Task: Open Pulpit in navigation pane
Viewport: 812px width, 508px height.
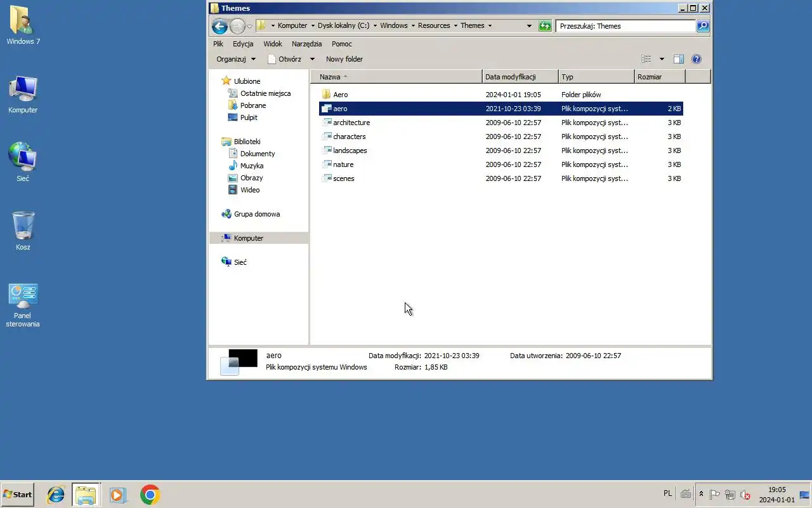Action: point(249,117)
